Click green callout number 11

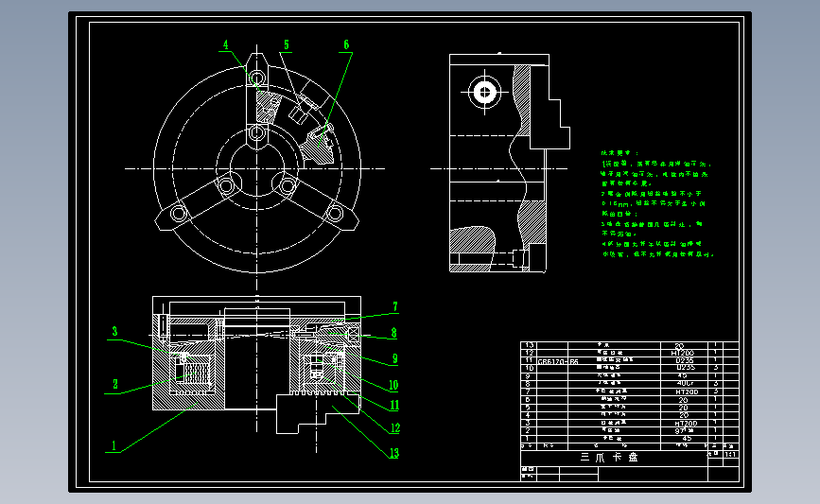point(394,406)
